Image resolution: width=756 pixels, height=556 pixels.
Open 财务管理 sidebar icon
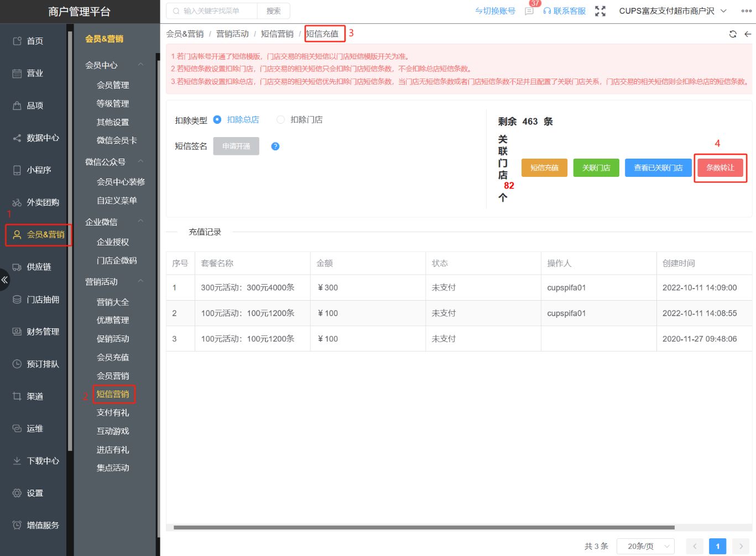pyautogui.click(x=17, y=332)
